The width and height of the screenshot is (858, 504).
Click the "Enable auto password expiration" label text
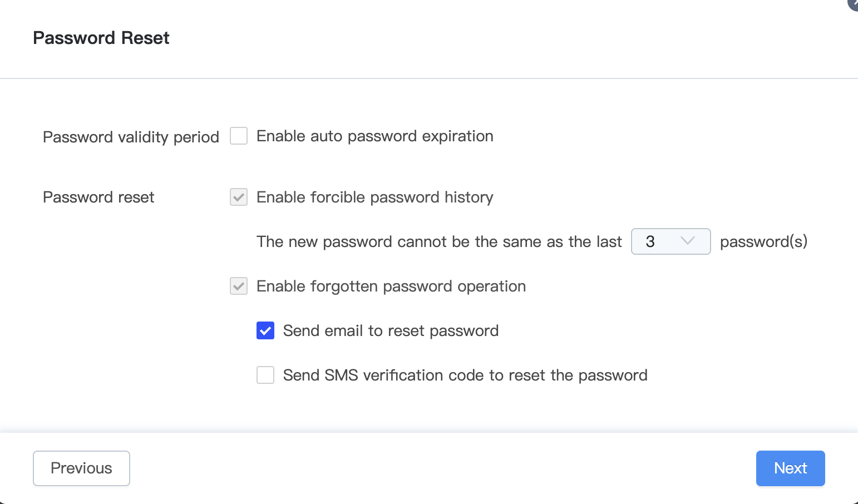pos(374,136)
